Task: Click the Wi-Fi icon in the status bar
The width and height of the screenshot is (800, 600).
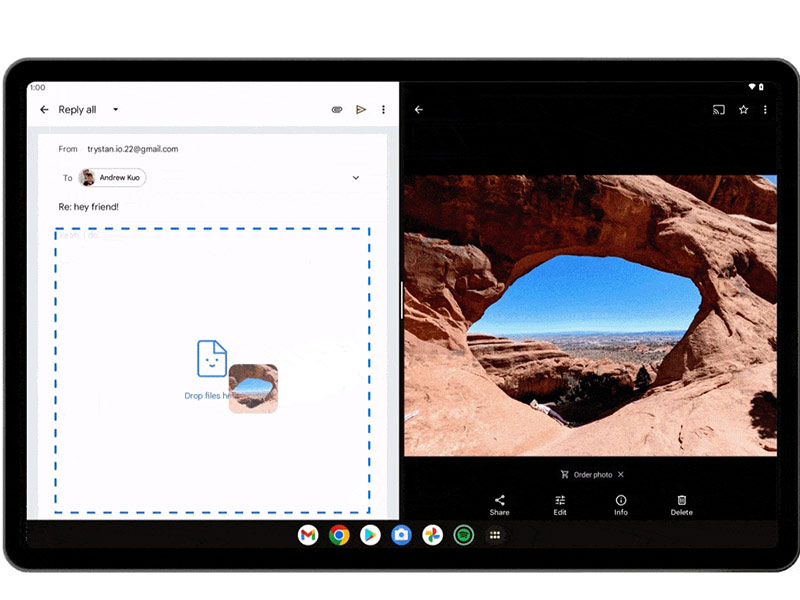Action: point(752,87)
